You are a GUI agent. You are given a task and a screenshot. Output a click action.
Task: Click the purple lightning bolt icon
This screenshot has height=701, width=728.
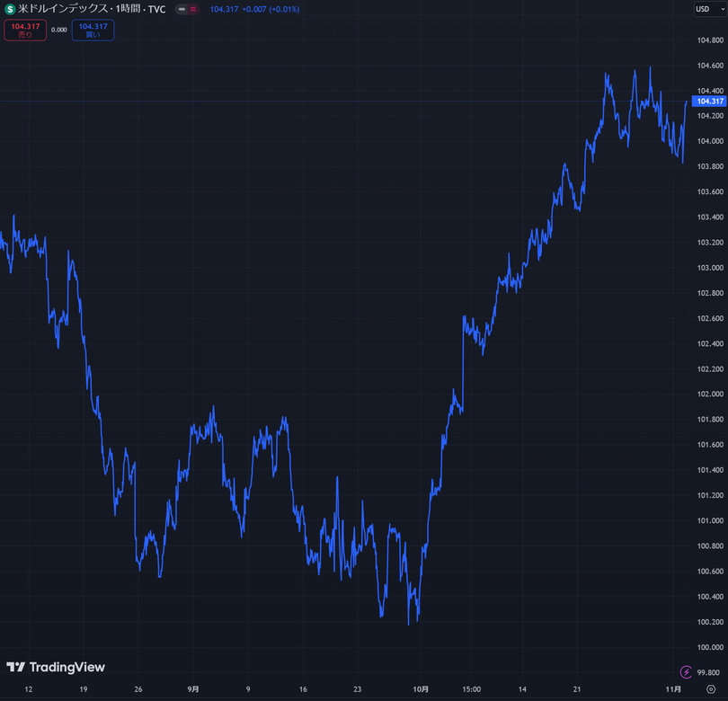point(687,671)
